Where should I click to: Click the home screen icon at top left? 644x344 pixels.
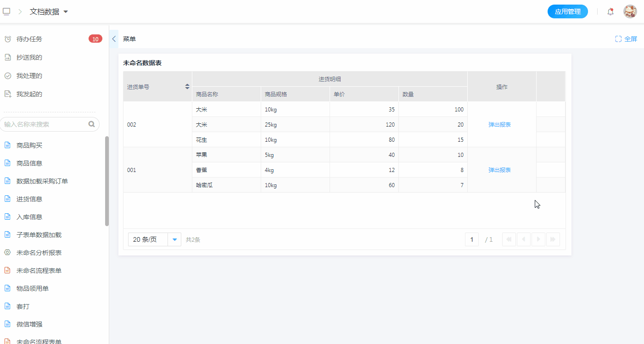click(x=6, y=11)
